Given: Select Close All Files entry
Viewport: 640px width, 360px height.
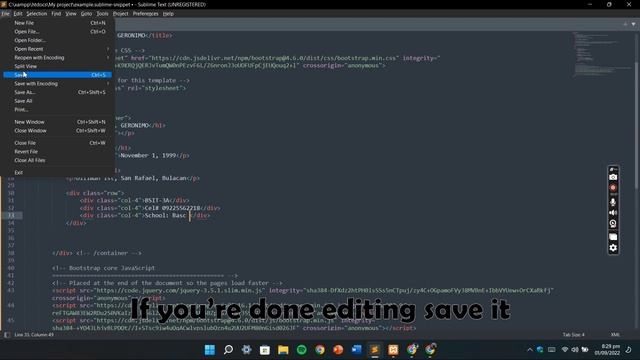Looking at the screenshot, I should click(x=57, y=160).
